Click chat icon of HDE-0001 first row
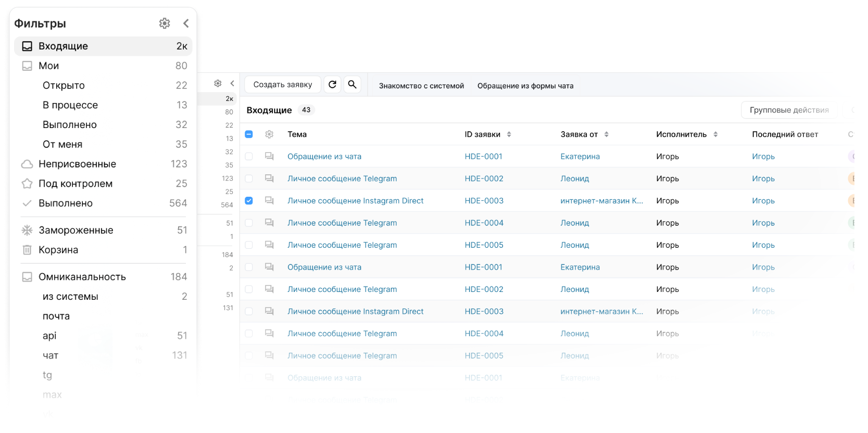 [x=269, y=156]
